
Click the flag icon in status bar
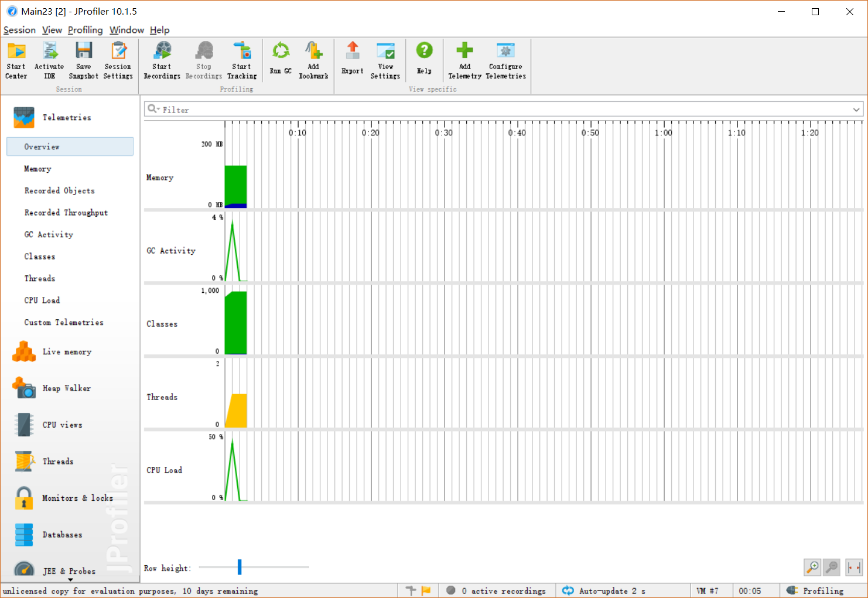(426, 590)
